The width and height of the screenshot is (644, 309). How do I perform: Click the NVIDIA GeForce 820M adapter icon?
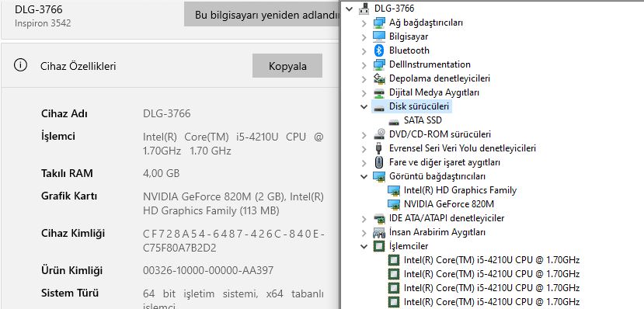[x=393, y=204]
